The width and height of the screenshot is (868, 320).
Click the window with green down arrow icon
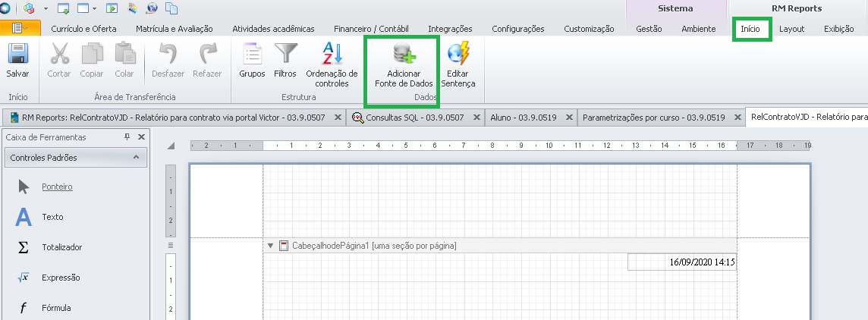(63, 8)
